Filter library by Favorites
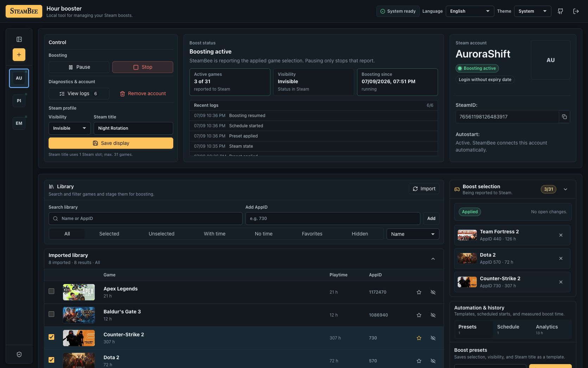This screenshot has height=368, width=588. click(312, 234)
